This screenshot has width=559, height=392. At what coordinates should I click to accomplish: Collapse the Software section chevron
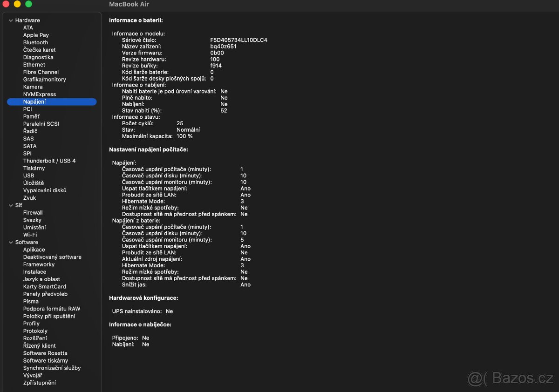click(x=11, y=242)
